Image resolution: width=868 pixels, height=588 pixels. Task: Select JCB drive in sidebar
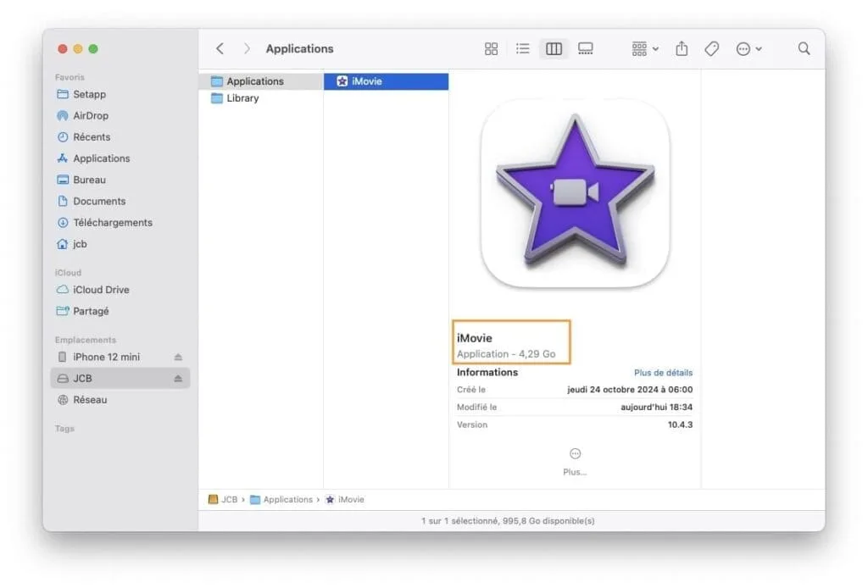(120, 379)
